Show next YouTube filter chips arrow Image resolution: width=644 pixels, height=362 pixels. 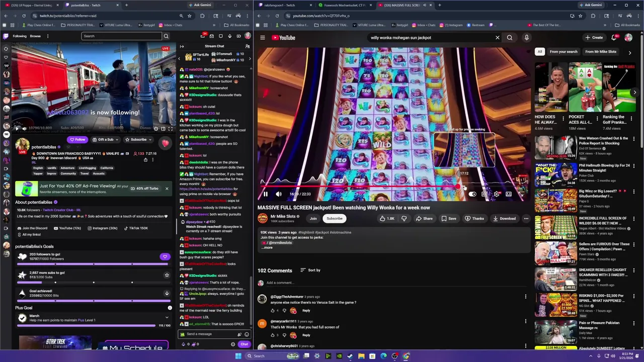coord(629,52)
